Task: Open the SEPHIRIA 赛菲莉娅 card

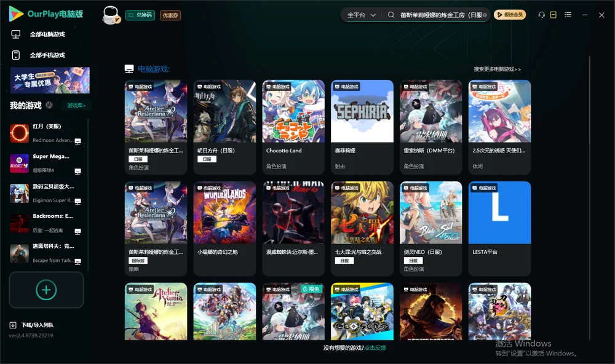Action: [x=362, y=127]
